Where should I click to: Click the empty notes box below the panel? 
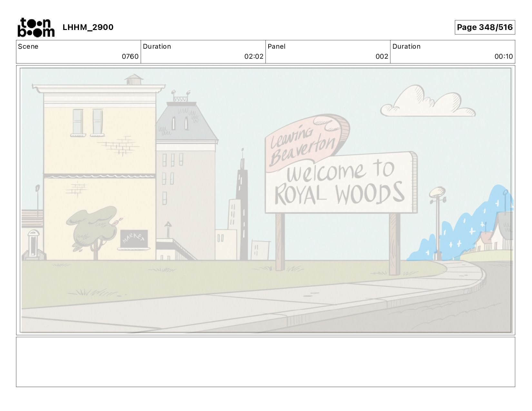click(x=266, y=362)
